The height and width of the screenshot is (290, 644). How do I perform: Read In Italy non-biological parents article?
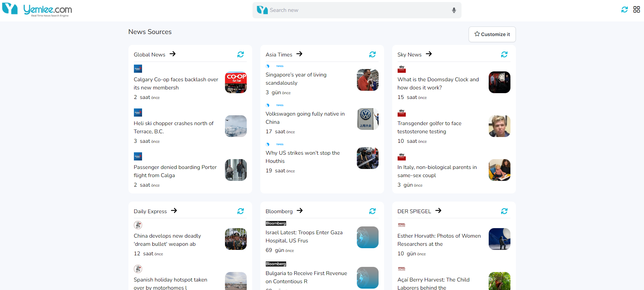pos(437,171)
